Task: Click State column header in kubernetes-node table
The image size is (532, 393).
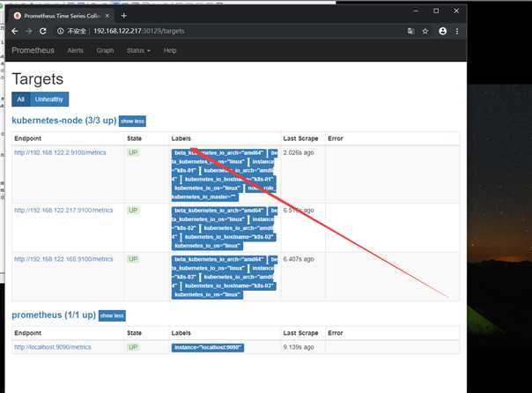Action: click(x=135, y=138)
